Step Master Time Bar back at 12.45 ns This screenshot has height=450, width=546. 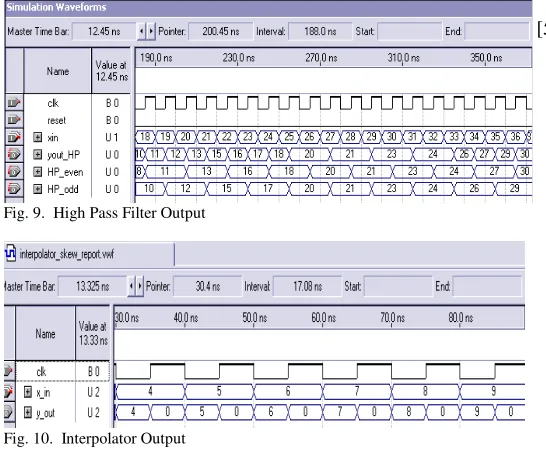pos(141,31)
